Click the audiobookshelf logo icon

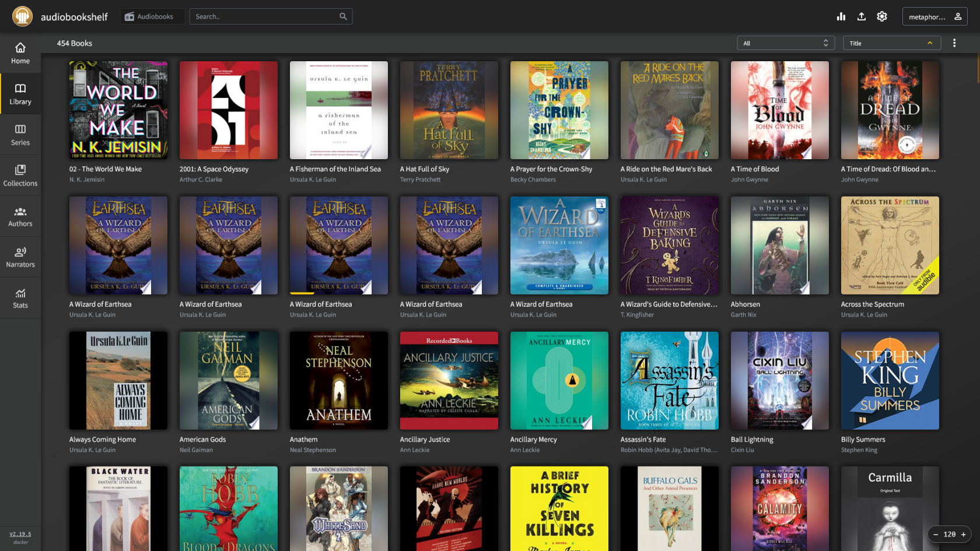point(22,16)
